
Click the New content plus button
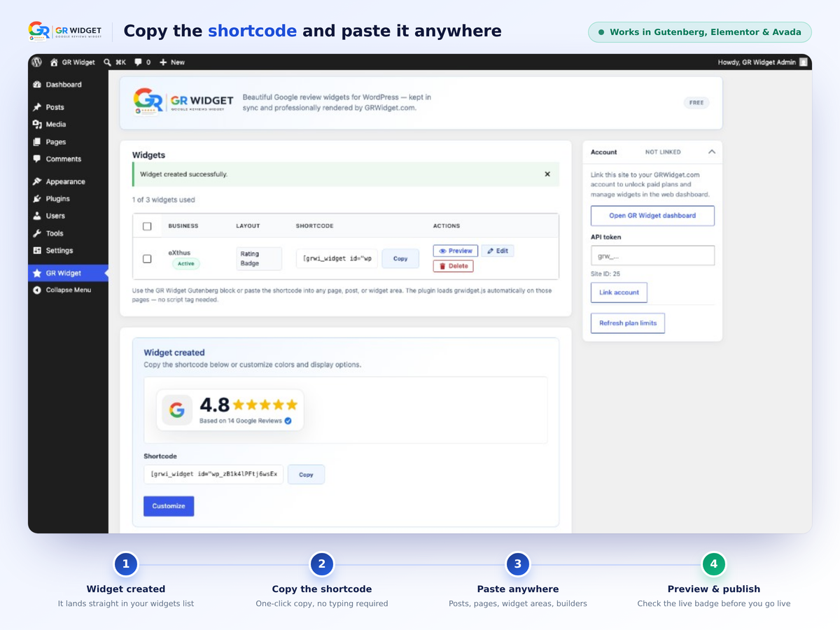172,62
